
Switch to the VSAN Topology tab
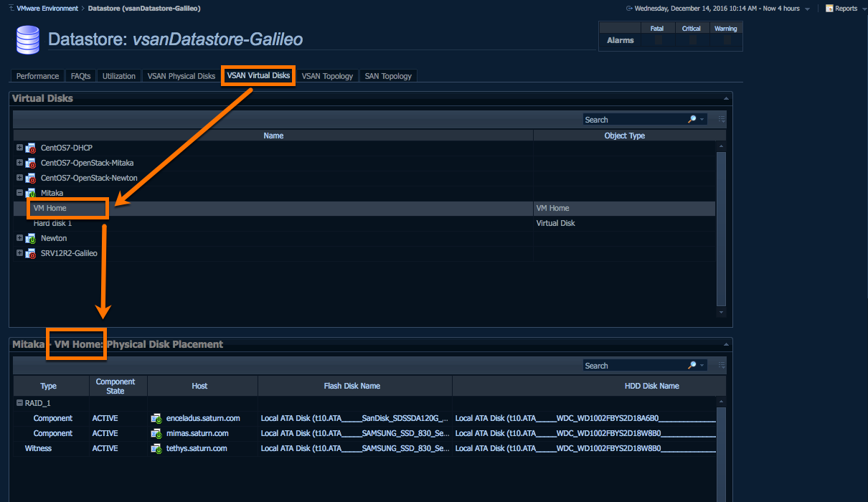(x=327, y=76)
